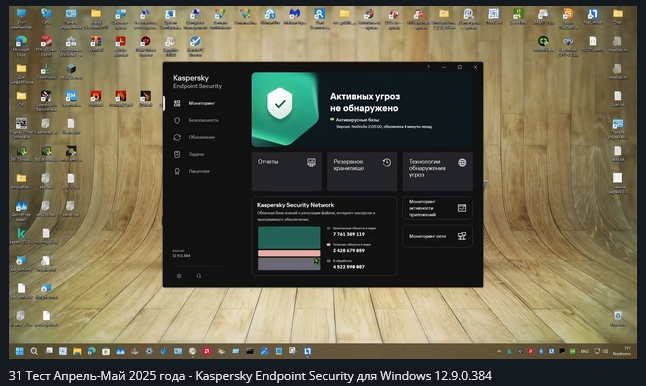Open the Резервное хранилище tile

click(x=362, y=171)
